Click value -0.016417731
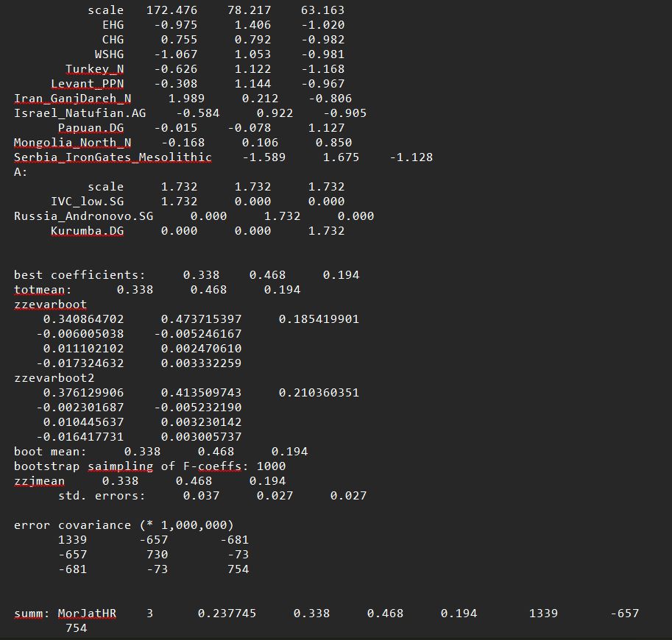The height and width of the screenshot is (640, 672). (x=80, y=437)
